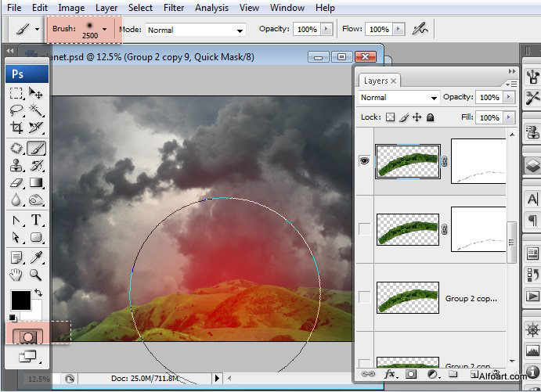This screenshot has width=541, height=392.
Task: Select the Crop tool
Action: pyautogui.click(x=16, y=129)
